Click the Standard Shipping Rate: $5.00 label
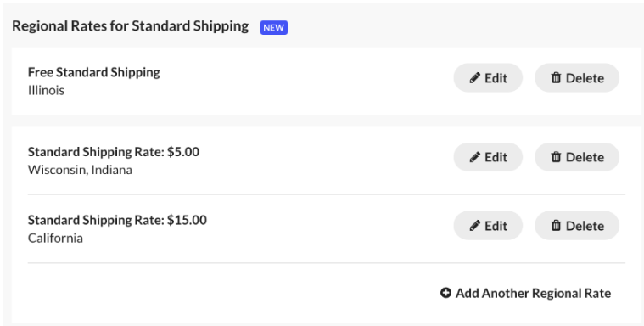644x326 pixels. pos(114,152)
